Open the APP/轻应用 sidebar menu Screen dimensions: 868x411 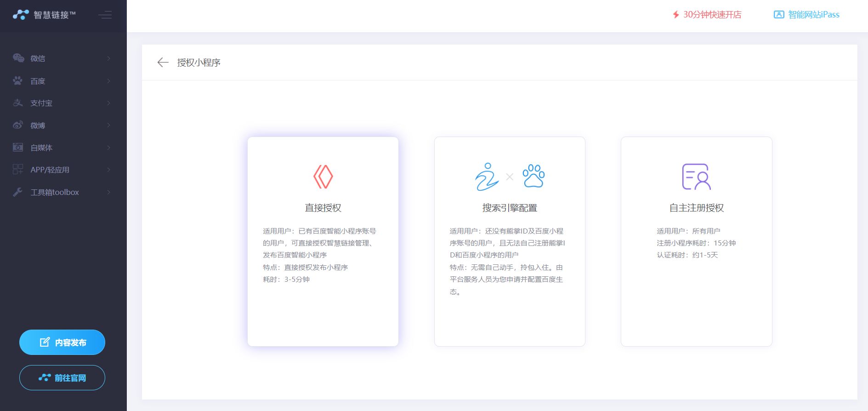(63, 170)
